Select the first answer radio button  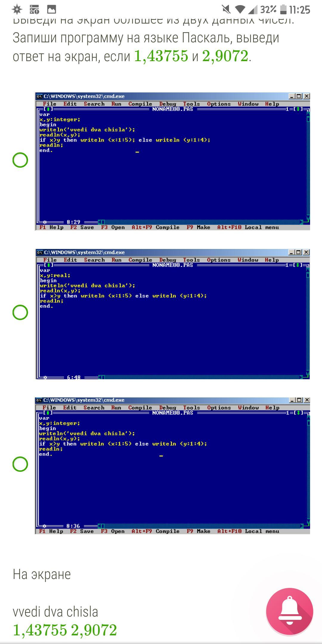point(20,160)
